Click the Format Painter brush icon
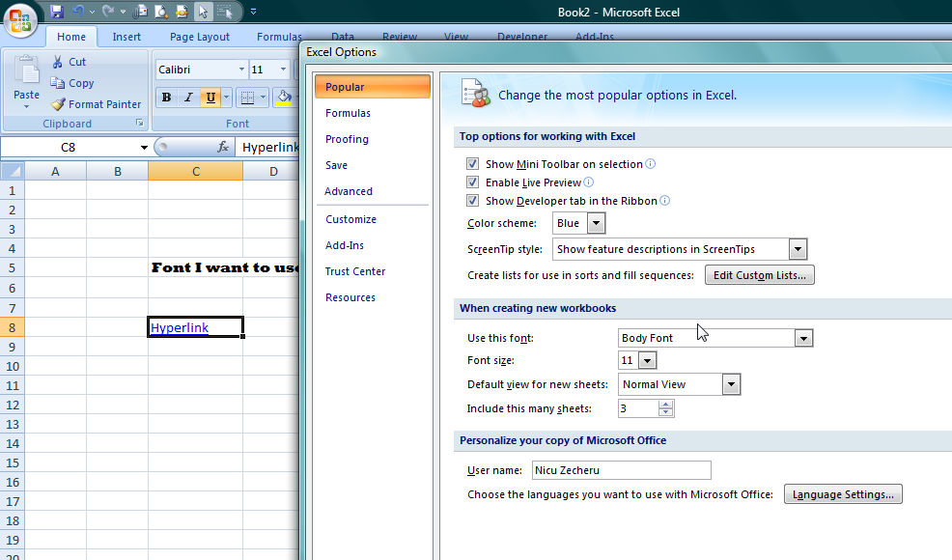This screenshot has width=952, height=560. 58,104
